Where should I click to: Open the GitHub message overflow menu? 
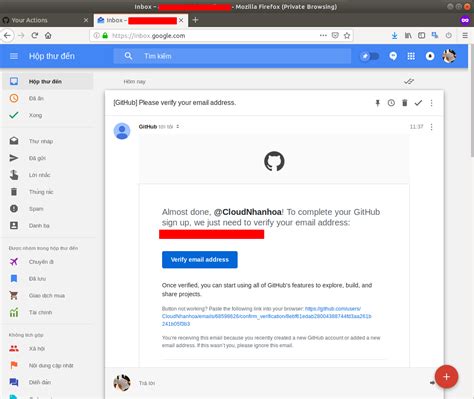pyautogui.click(x=431, y=127)
